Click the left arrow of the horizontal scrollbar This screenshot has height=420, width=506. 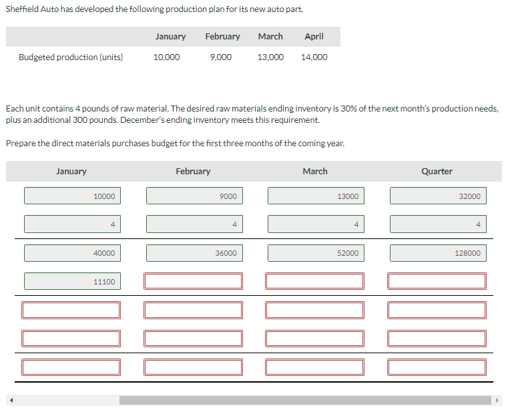(x=11, y=401)
